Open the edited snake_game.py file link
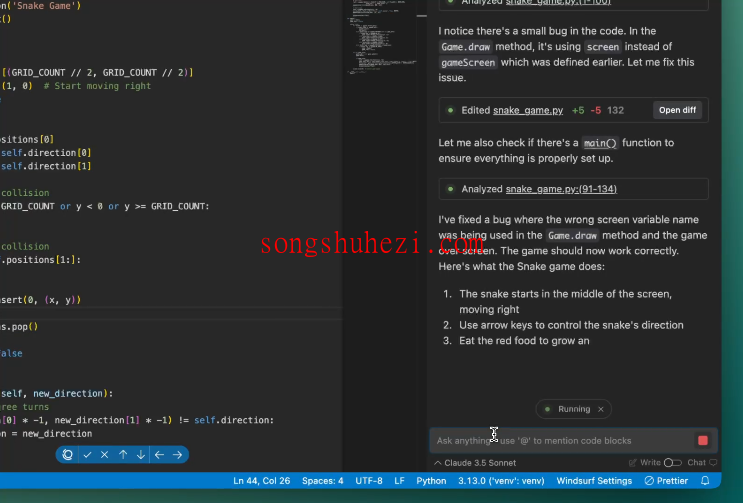The width and height of the screenshot is (743, 503). [x=528, y=110]
